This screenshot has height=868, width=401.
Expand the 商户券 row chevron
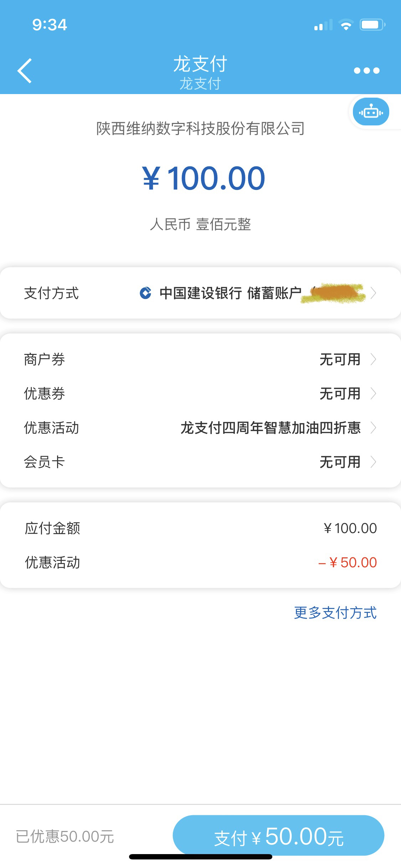click(x=373, y=359)
